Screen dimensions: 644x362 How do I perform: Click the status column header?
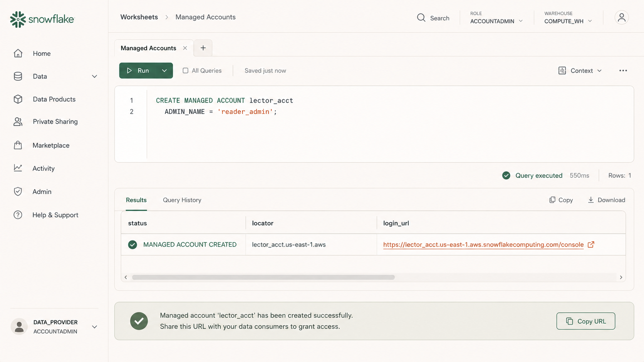138,223
